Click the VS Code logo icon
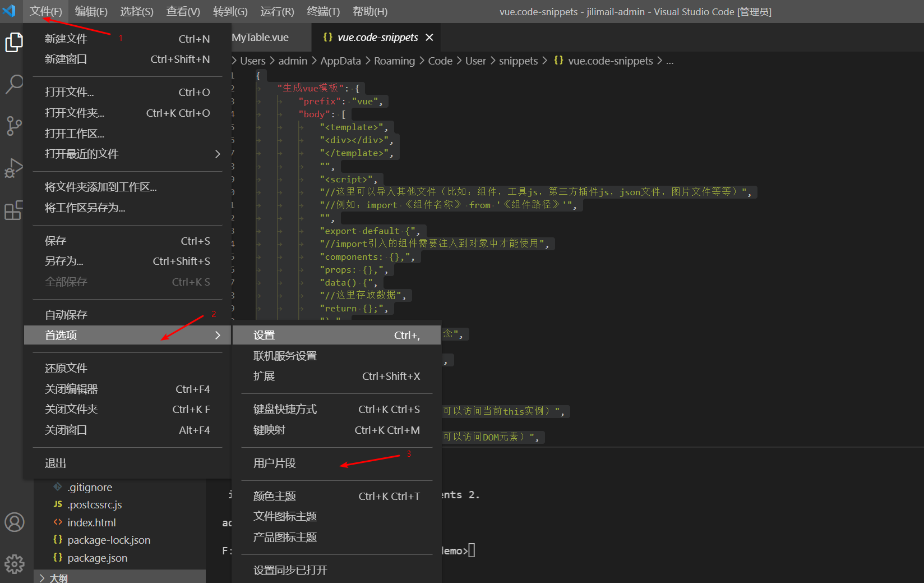The height and width of the screenshot is (583, 924). pyautogui.click(x=10, y=11)
